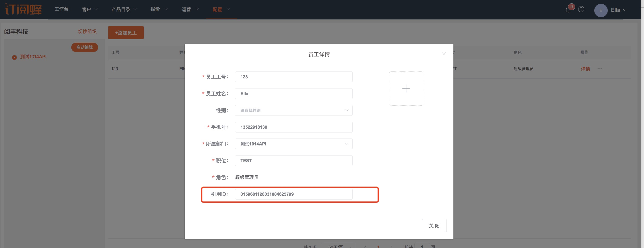
Task: Expand the 所属部门 department dropdown
Action: click(294, 144)
